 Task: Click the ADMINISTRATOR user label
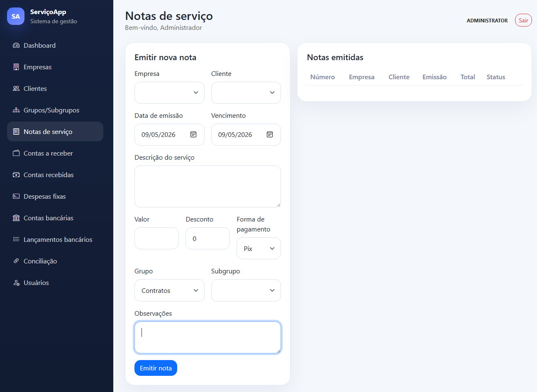point(487,20)
